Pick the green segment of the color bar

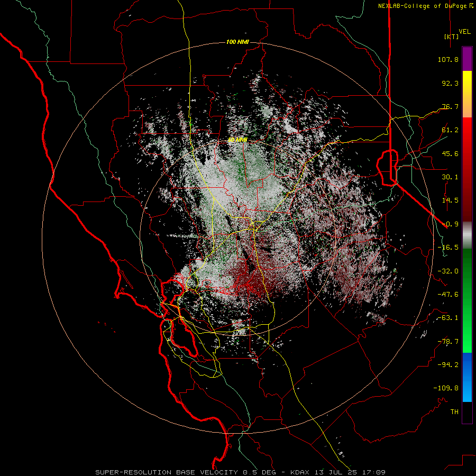click(467, 300)
